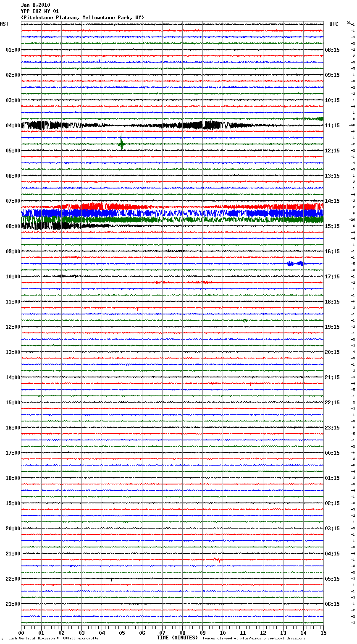Click the Jan 8,2010 date heading

pos(35,5)
